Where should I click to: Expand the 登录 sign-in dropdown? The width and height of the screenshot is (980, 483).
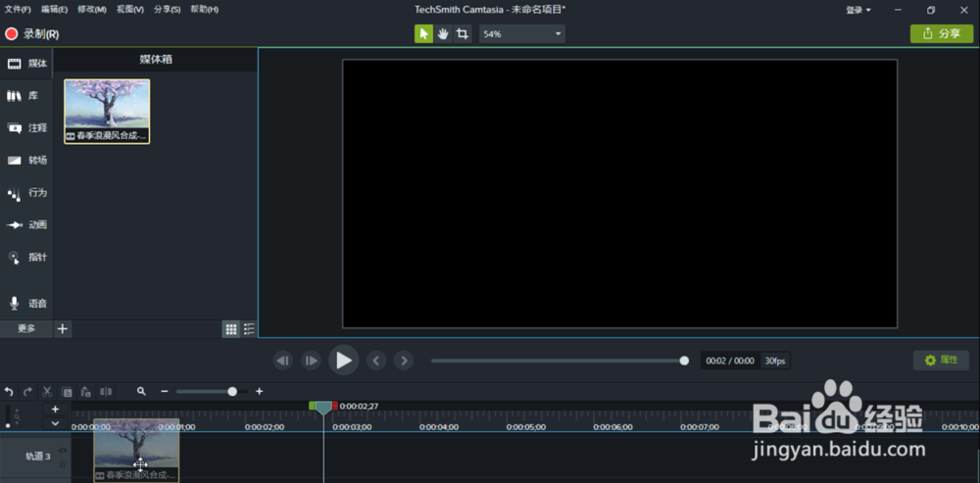coord(858,10)
